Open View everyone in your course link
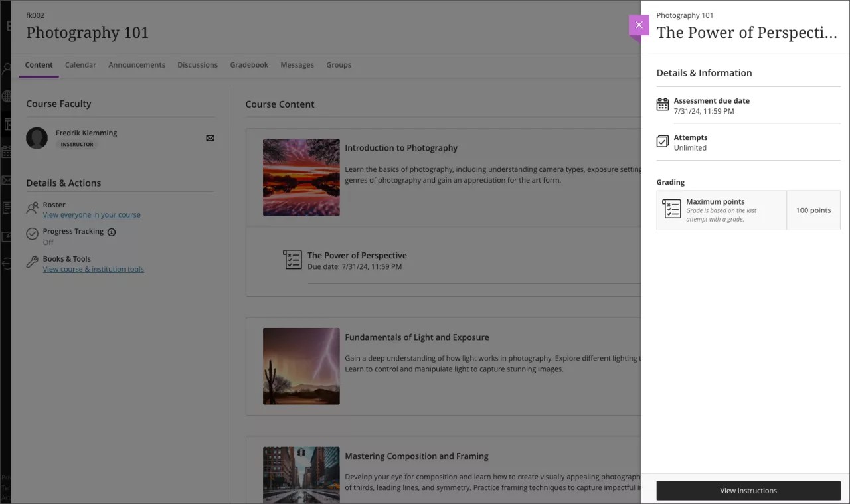The width and height of the screenshot is (850, 504). pyautogui.click(x=92, y=214)
